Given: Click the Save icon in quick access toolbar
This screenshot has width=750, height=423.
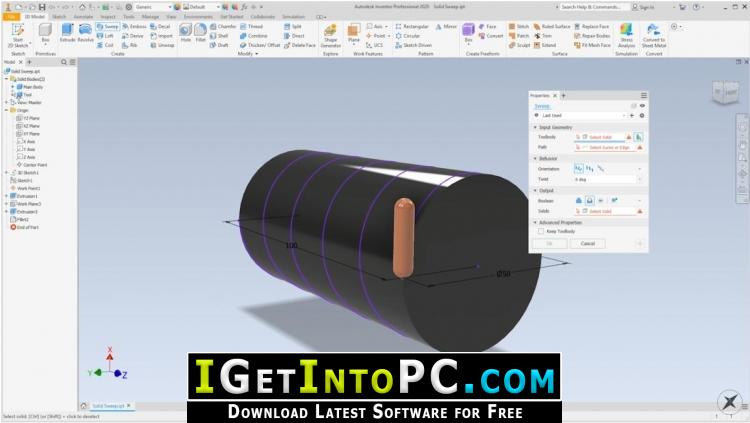Looking at the screenshot, I should tap(42, 7).
